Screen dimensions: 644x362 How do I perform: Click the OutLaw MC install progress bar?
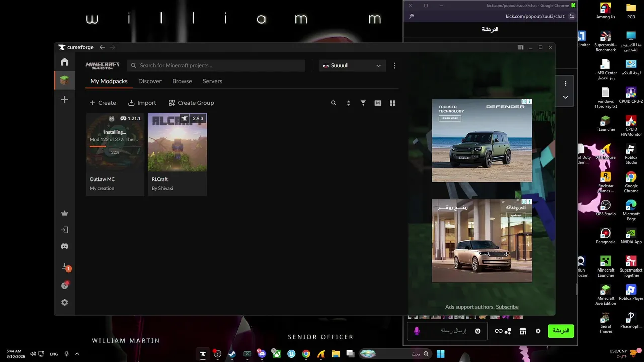click(114, 146)
